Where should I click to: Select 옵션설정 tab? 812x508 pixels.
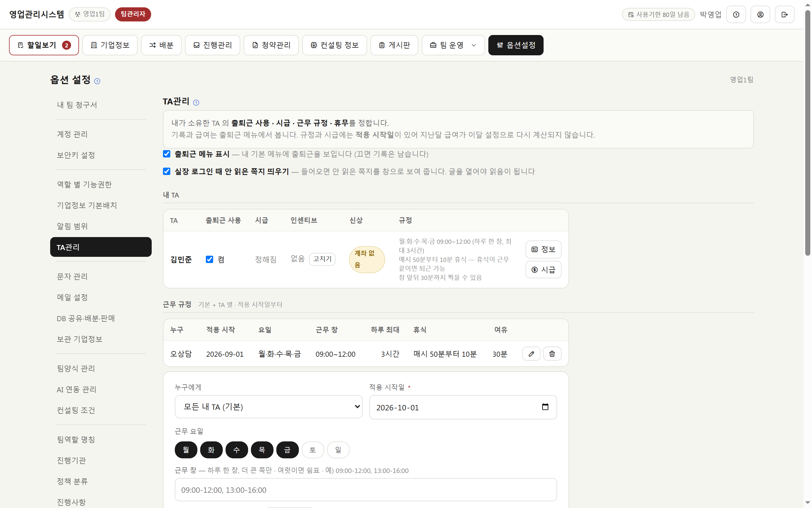coord(516,45)
